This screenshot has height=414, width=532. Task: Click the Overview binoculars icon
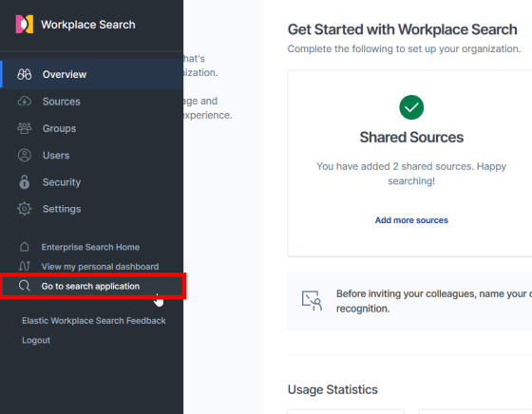(25, 74)
